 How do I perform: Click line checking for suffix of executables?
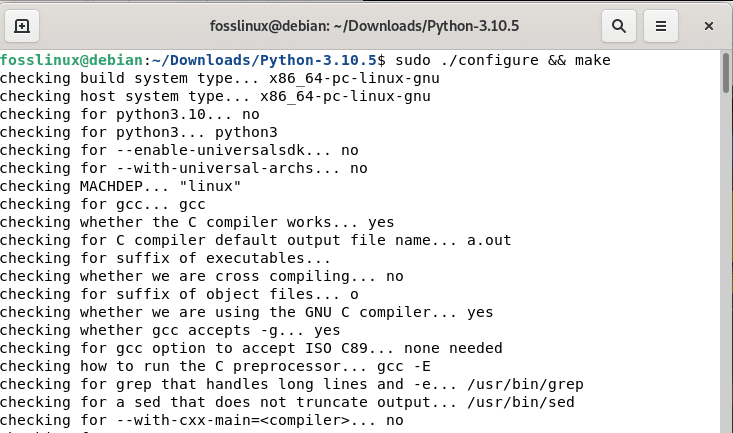(x=165, y=258)
